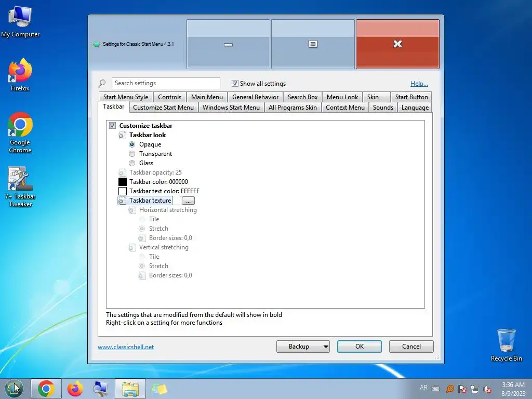Viewport: 532px width, 399px height.
Task: Select Tile under Horizontal stretching
Action: [142, 220]
